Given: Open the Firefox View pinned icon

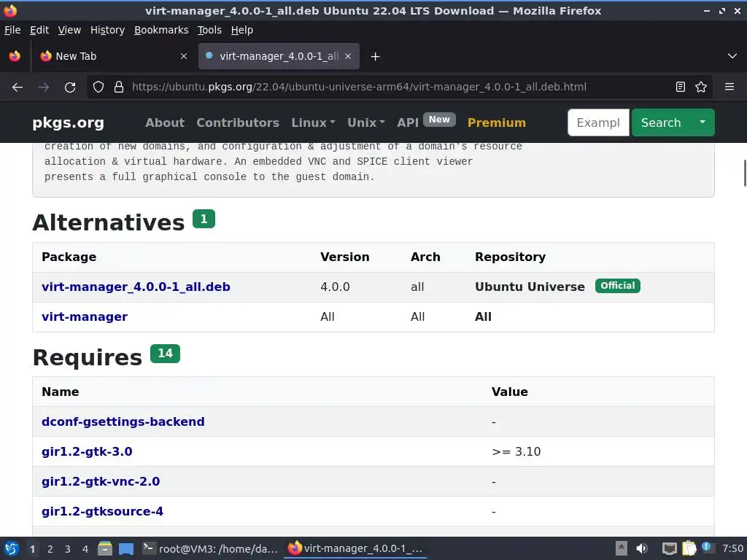Looking at the screenshot, I should point(15,56).
